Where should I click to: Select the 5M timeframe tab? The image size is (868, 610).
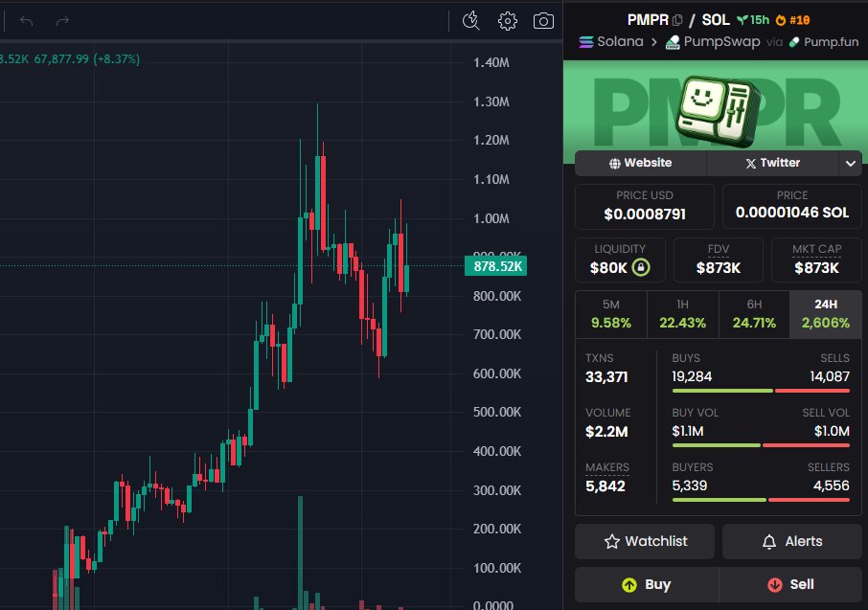611,314
